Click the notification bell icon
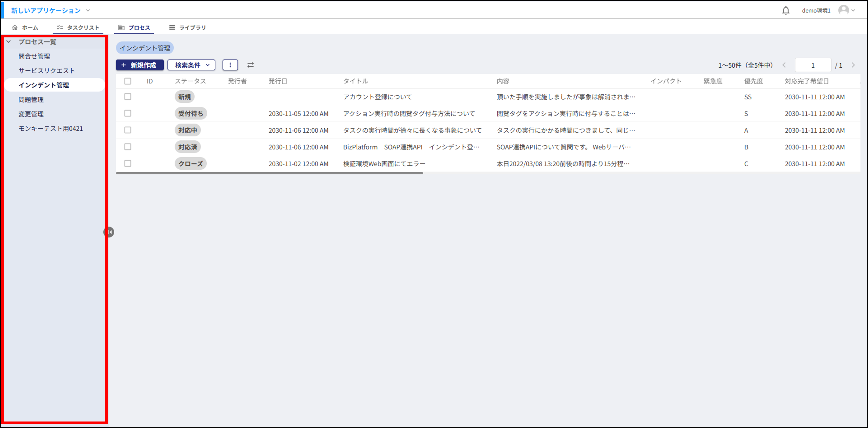Image resolution: width=868 pixels, height=428 pixels. (x=785, y=10)
